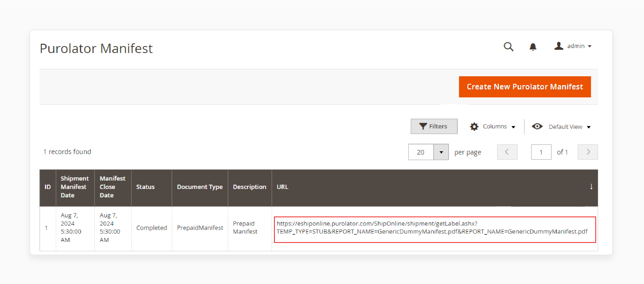Click the funnel icon on Filters
This screenshot has width=644, height=284.
point(423,126)
